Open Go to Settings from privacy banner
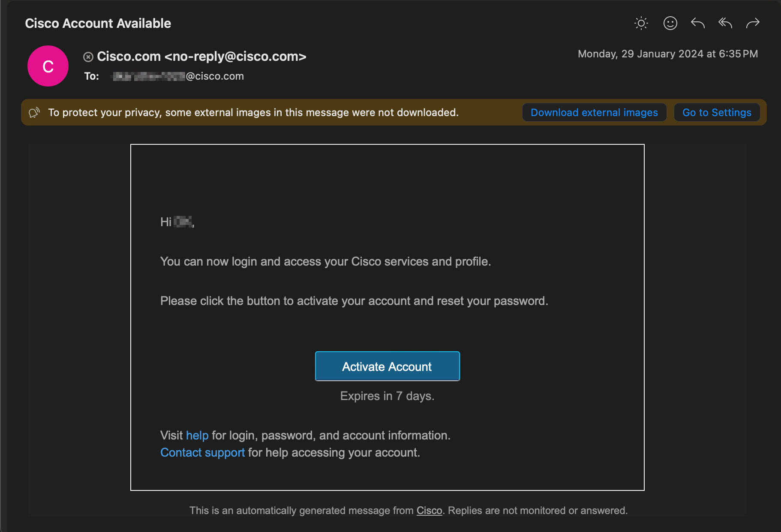This screenshot has width=781, height=532. [x=716, y=113]
